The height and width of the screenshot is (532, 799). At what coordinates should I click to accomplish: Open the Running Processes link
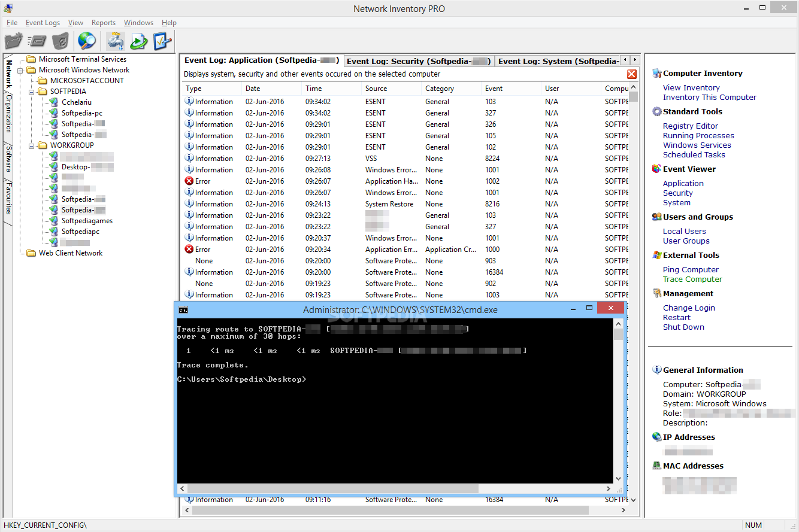pos(698,135)
